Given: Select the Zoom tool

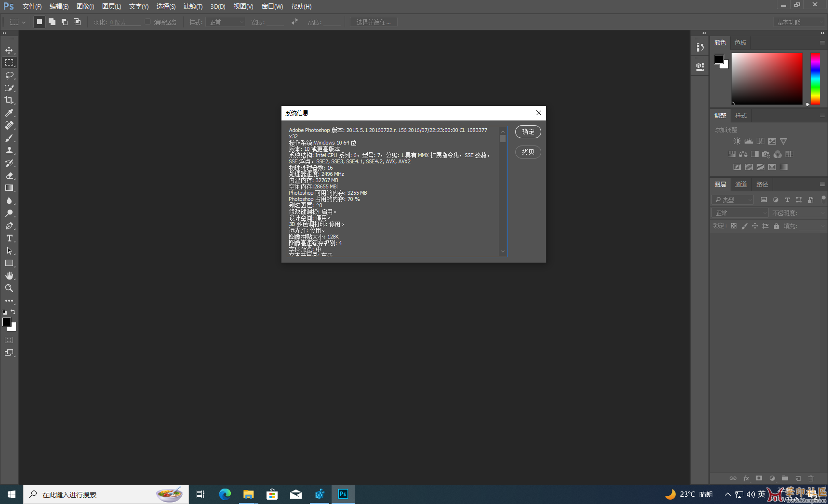Looking at the screenshot, I should pyautogui.click(x=9, y=288).
